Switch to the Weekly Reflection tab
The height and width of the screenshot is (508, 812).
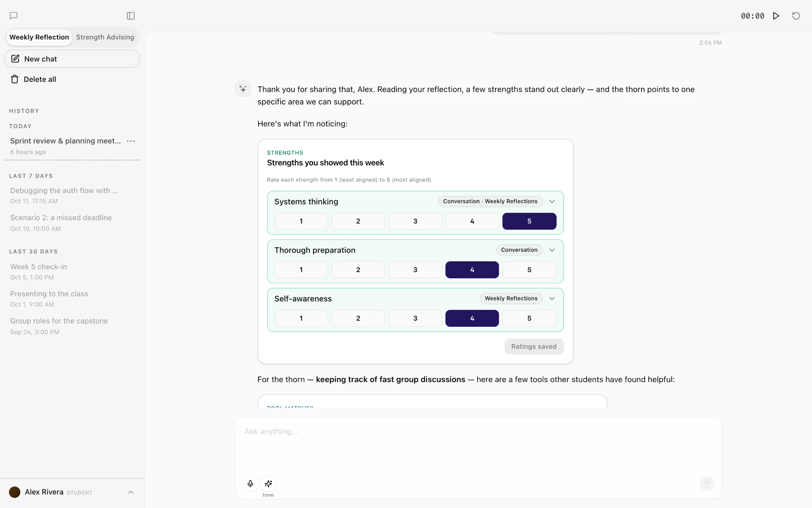pos(39,37)
